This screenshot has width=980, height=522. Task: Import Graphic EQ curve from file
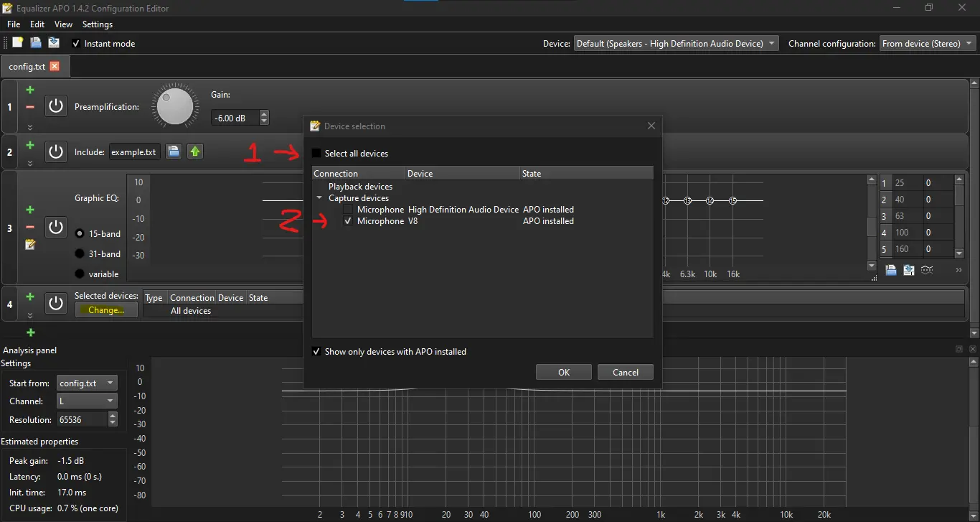point(891,270)
